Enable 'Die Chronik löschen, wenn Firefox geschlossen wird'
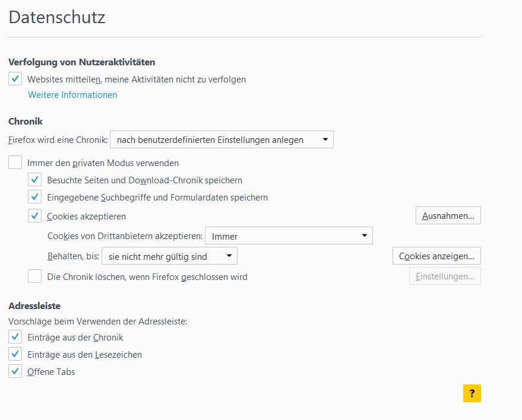The width and height of the screenshot is (522, 420). coord(35,276)
